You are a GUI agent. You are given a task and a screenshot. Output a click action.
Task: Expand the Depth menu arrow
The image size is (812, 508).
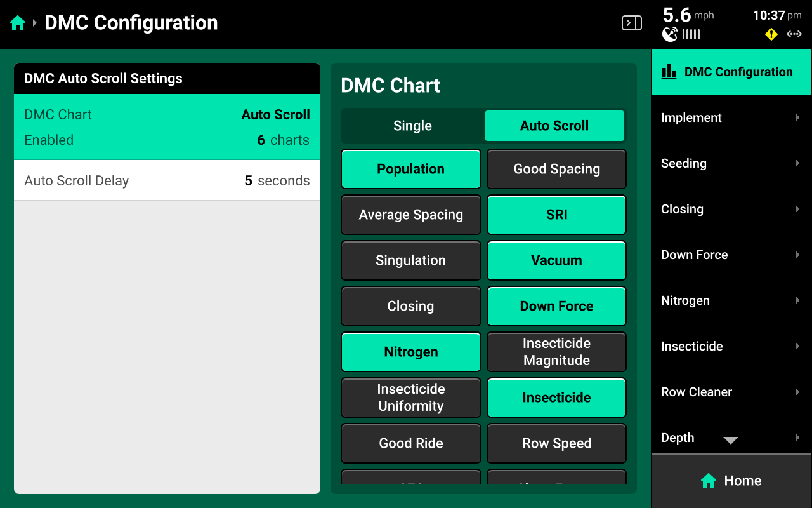point(797,438)
